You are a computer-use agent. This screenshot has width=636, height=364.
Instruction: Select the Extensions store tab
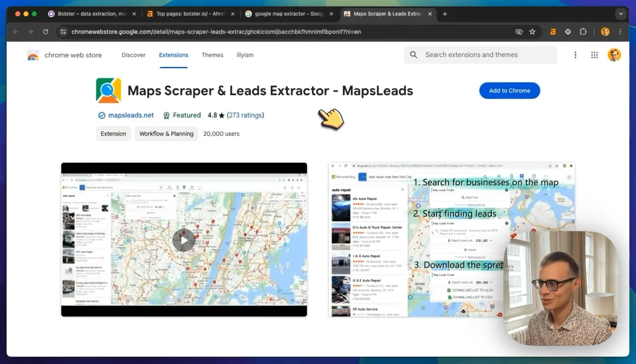[x=173, y=55]
